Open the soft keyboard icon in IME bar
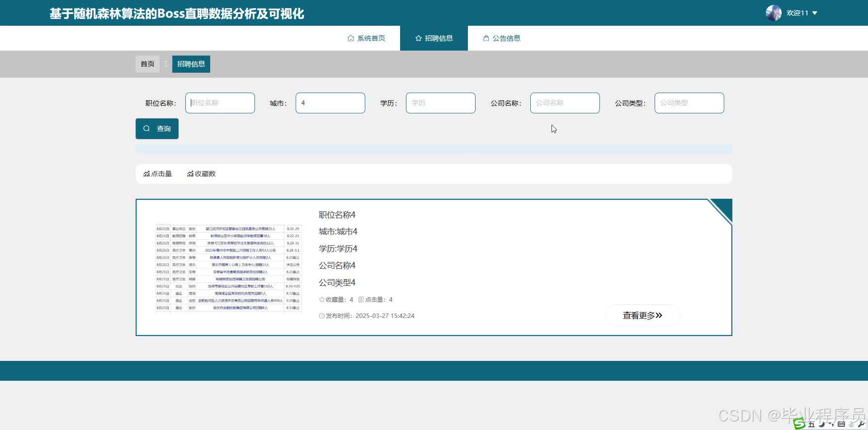868x430 pixels. 841,424
